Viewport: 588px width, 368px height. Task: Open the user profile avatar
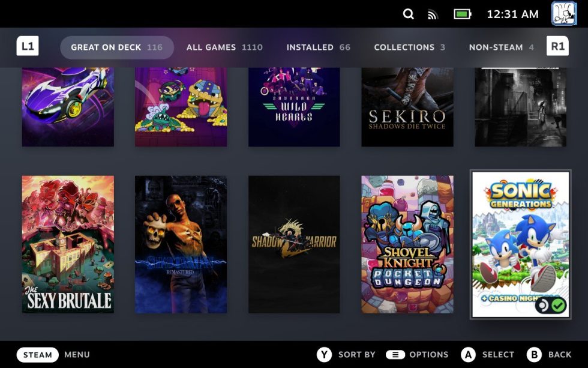pyautogui.click(x=563, y=13)
